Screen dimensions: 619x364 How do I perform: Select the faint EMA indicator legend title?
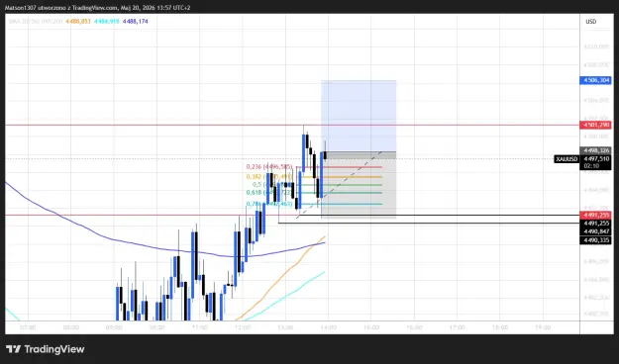click(x=36, y=22)
